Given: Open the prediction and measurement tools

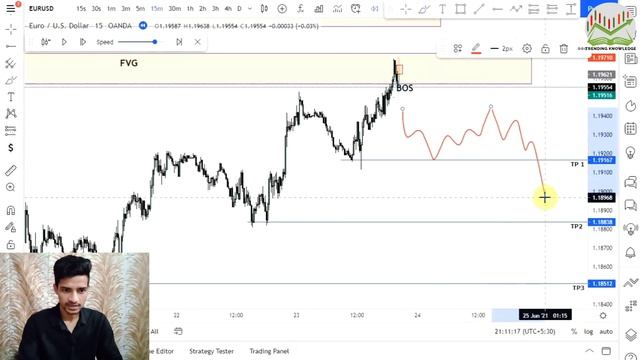Looking at the screenshot, I should [x=11, y=131].
